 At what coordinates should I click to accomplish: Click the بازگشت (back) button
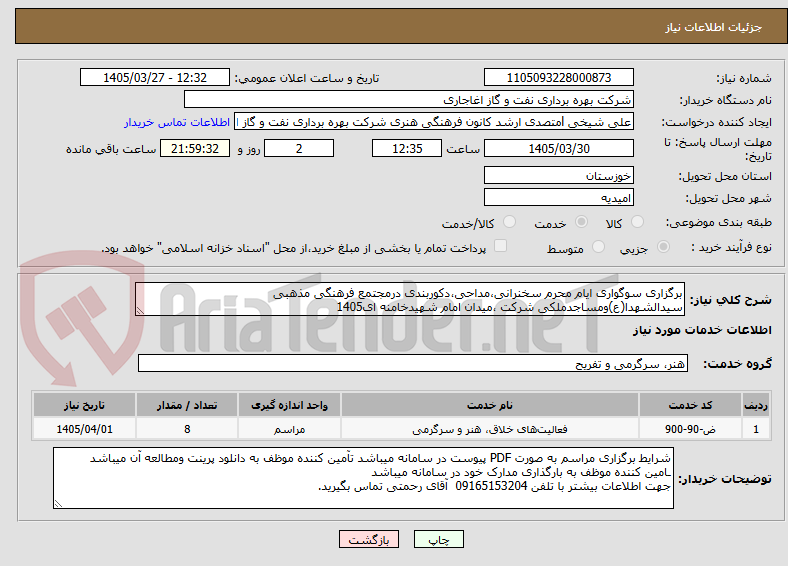[369, 539]
